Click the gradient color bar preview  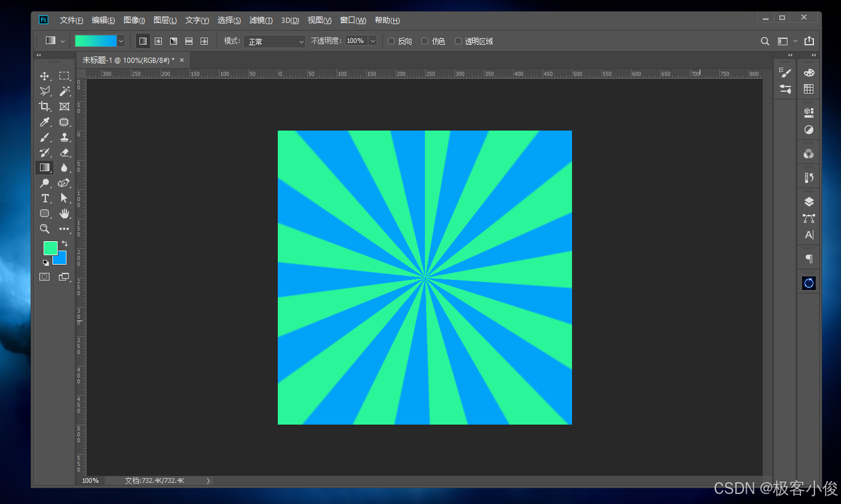tap(96, 41)
